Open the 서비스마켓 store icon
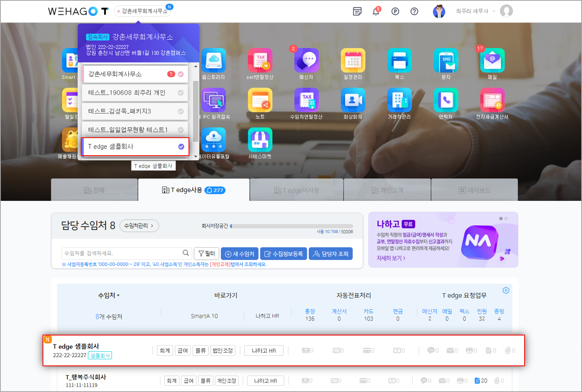The image size is (582, 392). (x=260, y=140)
